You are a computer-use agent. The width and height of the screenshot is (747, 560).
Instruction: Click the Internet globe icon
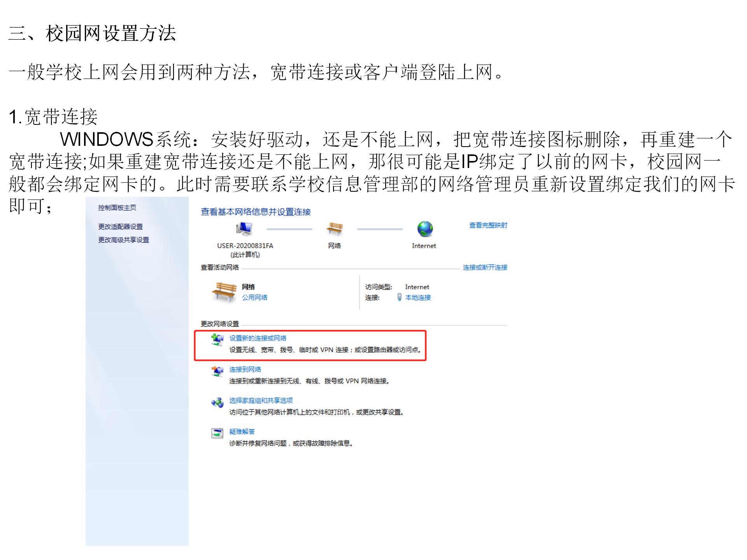coord(425,229)
